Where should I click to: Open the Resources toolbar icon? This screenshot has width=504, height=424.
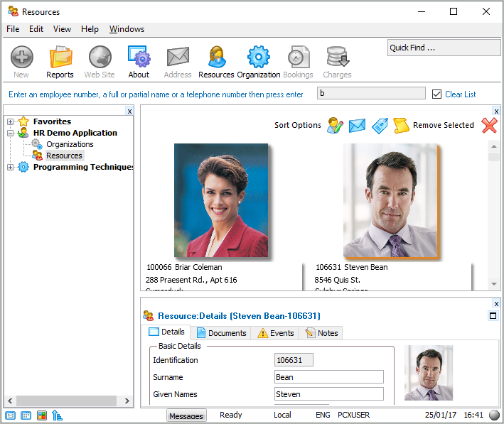point(216,57)
